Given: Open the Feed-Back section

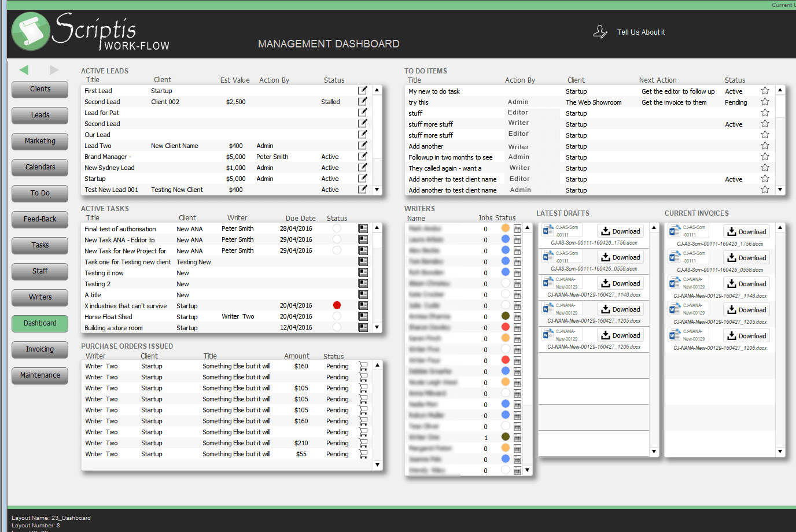Looking at the screenshot, I should (x=40, y=219).
